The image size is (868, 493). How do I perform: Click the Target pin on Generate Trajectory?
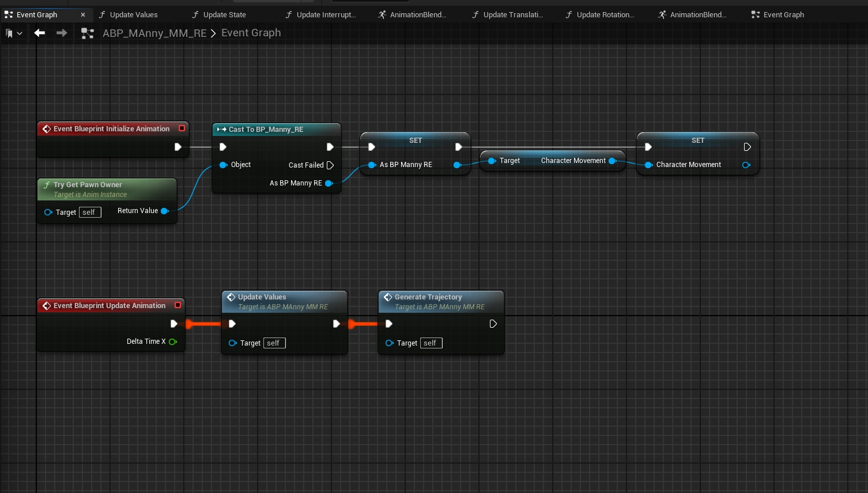pos(390,343)
